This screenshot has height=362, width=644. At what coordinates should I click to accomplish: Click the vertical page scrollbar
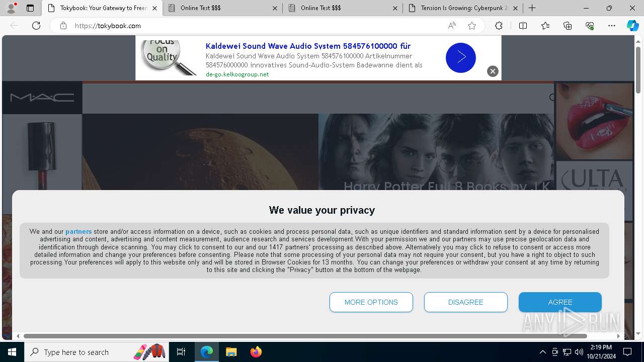(638, 70)
